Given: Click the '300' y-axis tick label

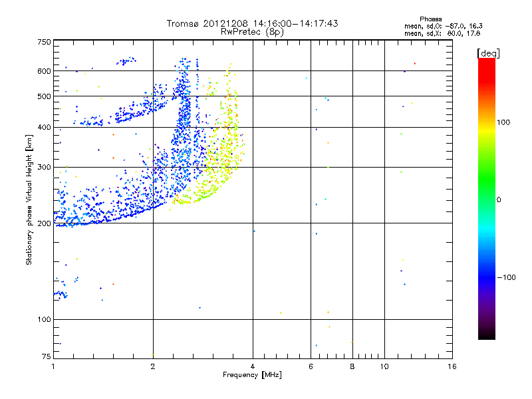Looking at the screenshot, I should click(x=44, y=168).
